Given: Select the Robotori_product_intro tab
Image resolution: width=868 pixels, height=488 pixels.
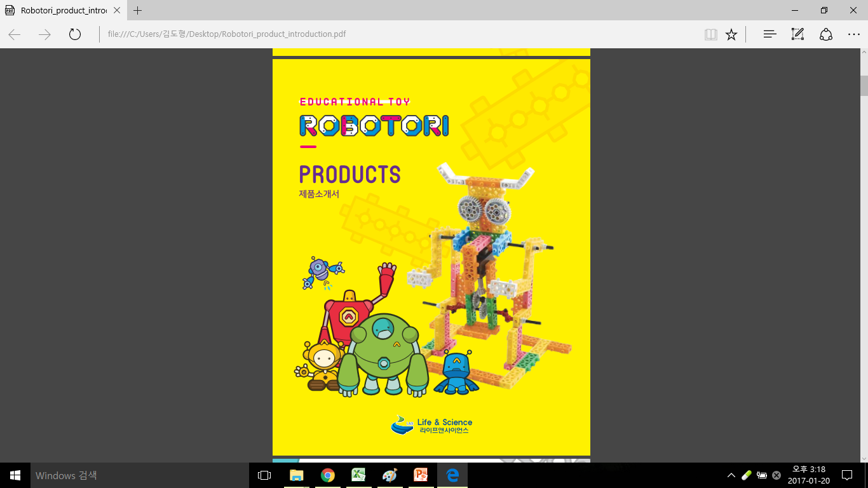Looking at the screenshot, I should pos(63,10).
